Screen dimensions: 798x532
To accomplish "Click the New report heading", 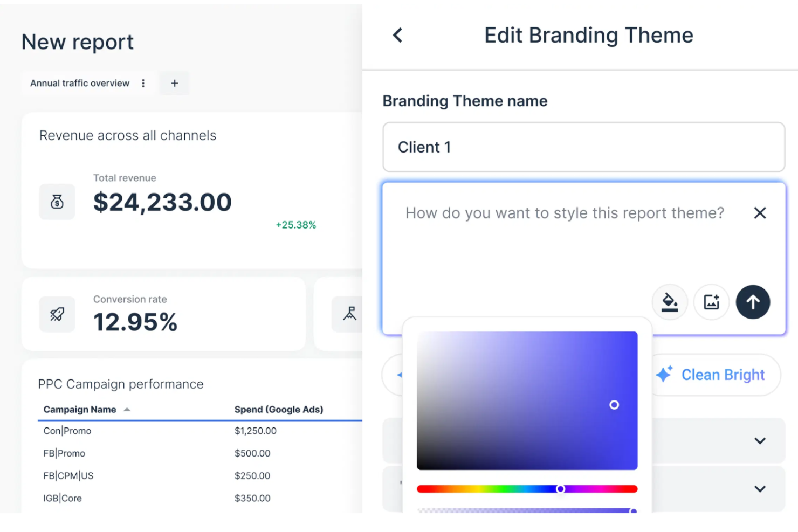I will pos(77,42).
